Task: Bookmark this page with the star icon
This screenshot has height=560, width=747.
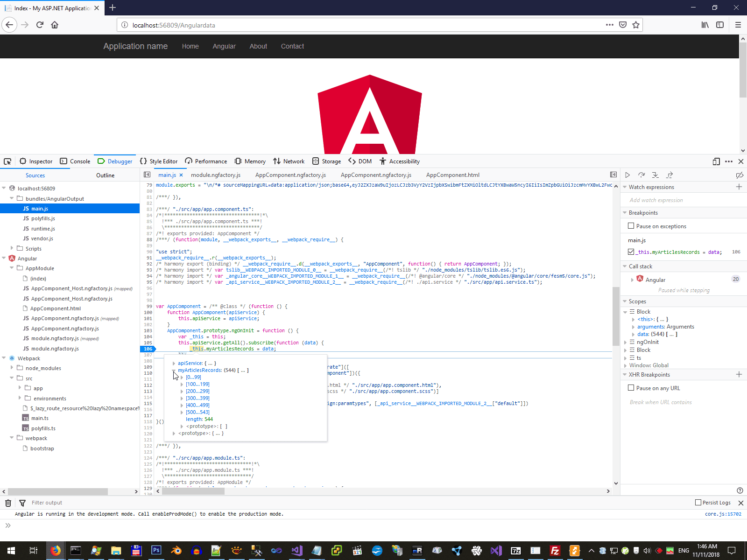Action: click(636, 25)
